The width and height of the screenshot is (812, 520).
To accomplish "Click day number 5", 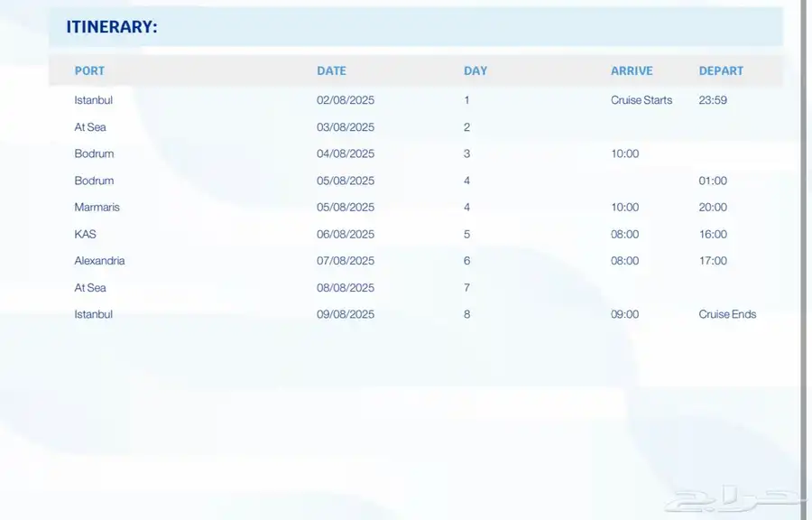I will coord(467,234).
